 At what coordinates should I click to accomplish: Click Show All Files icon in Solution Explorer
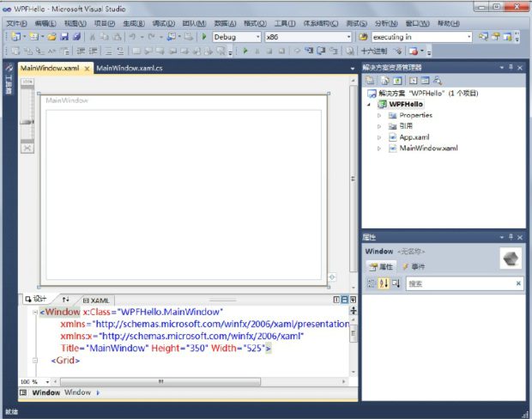(385, 81)
